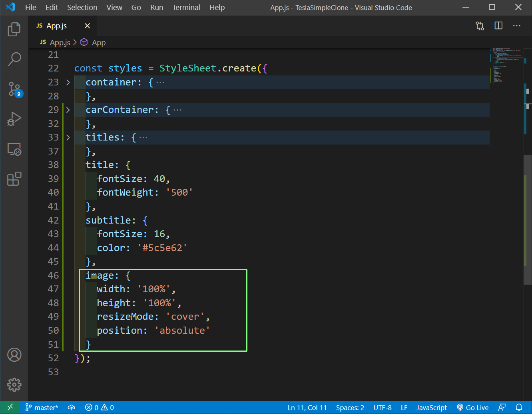Open the Explorer view in activity bar

14,29
